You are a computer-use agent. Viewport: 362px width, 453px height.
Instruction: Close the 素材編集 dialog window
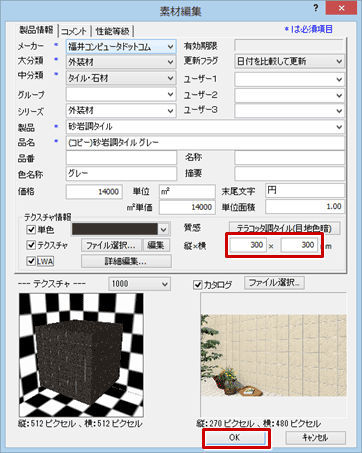tap(342, 8)
